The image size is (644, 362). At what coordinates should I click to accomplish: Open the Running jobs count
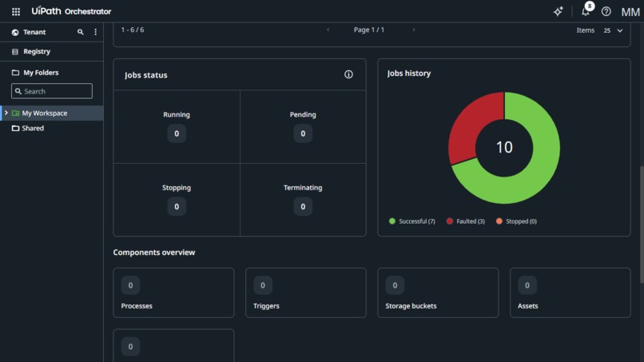(177, 133)
